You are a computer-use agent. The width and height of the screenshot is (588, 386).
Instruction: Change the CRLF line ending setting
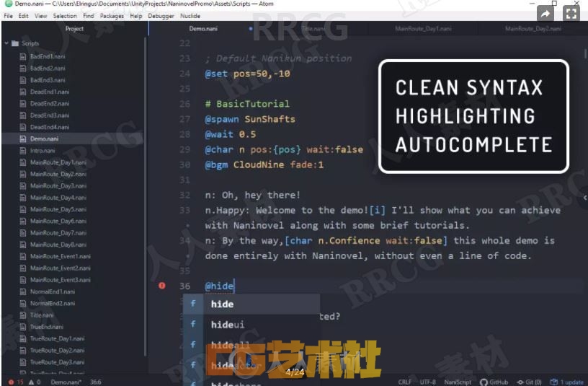405,382
